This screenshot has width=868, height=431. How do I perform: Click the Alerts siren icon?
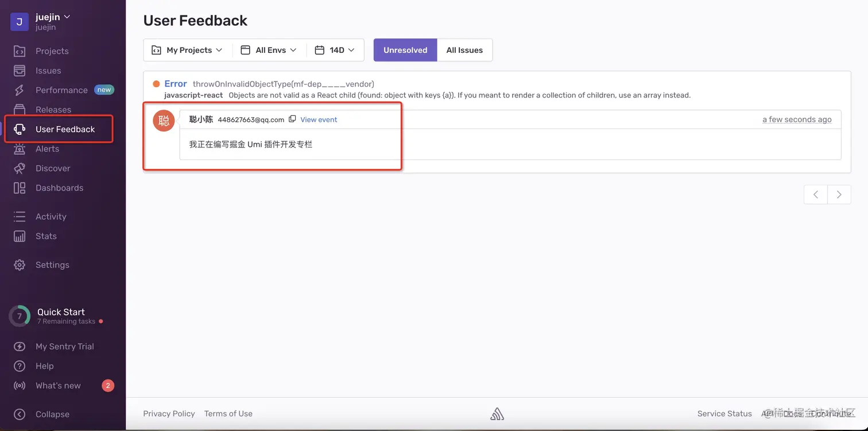pos(20,149)
